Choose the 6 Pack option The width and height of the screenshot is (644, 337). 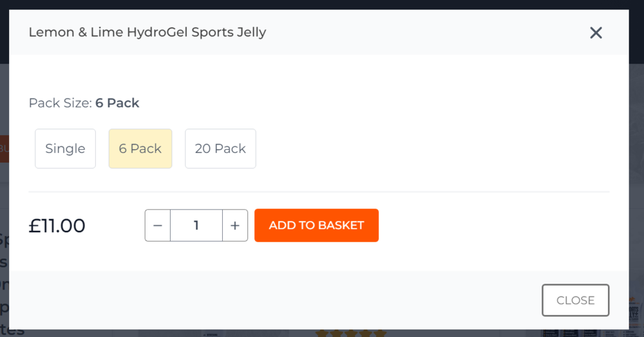tap(140, 149)
